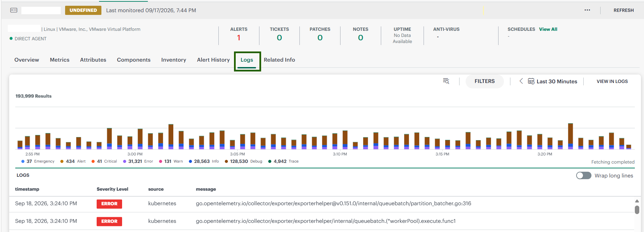The image size is (644, 232).
Task: Open the log search list icon
Action: click(446, 81)
